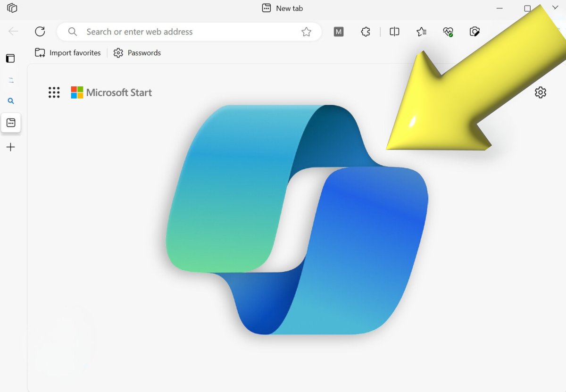Open the app launcher dots grid
566x392 pixels.
(54, 92)
